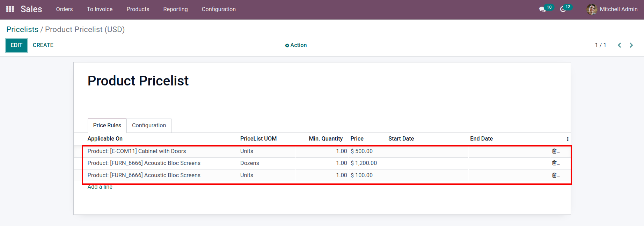Screen dimensions: 644x226
Task: Open the optional columns kebab menu
Action: pyautogui.click(x=568, y=139)
